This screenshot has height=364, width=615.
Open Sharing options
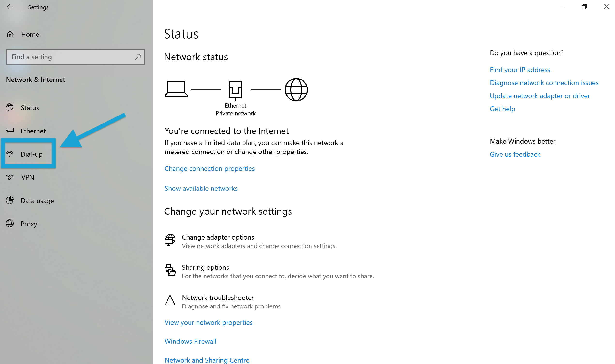coord(269,271)
